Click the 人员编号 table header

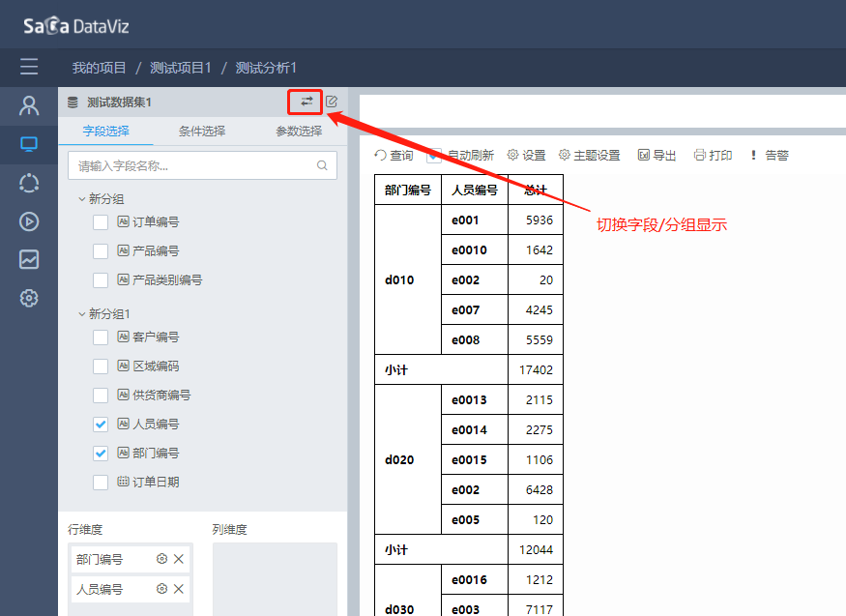[475, 190]
